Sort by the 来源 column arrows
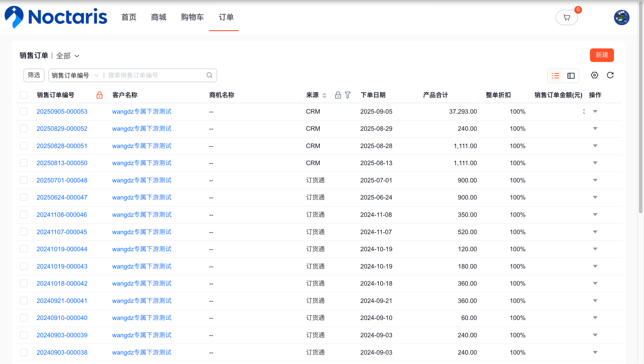 [324, 95]
